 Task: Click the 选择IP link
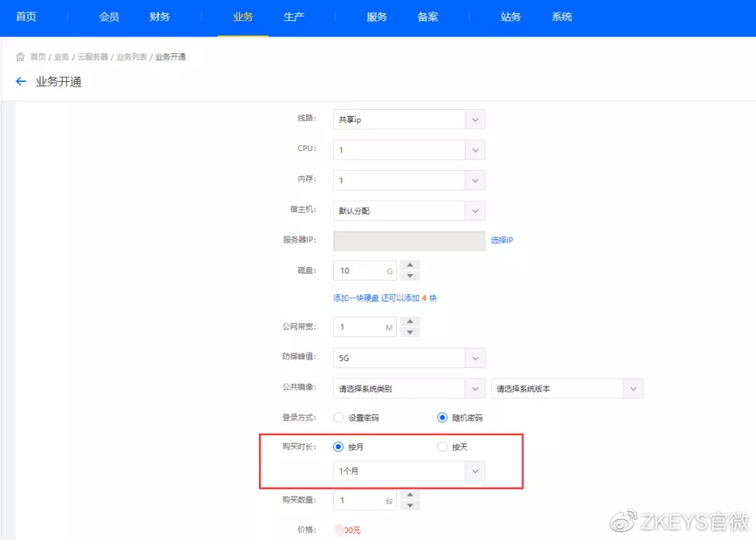point(501,241)
